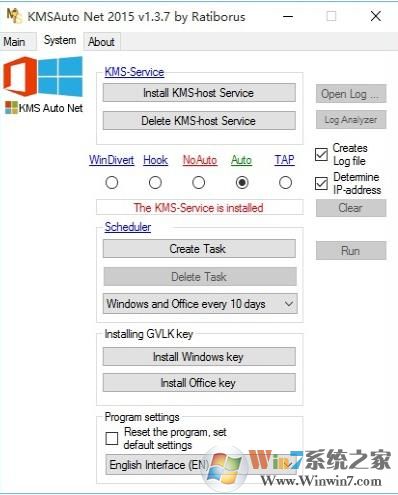Image resolution: width=398 pixels, height=495 pixels.
Task: Select the TAP radio button
Action: [285, 183]
